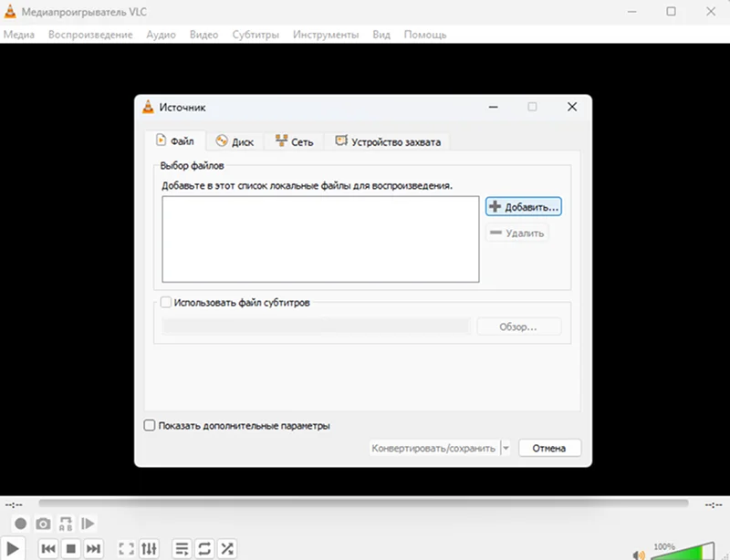Skip to next media item
This screenshot has height=560, width=730.
(93, 549)
